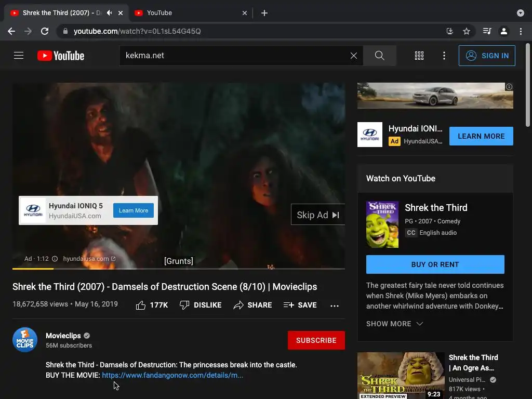
Task: Open the Chrome profile avatar icon
Action: [x=504, y=31]
